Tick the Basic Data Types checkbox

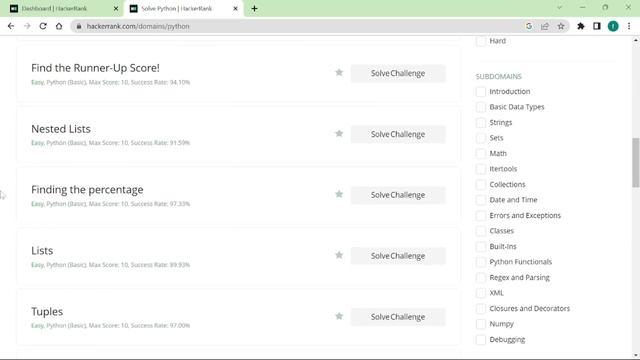coord(481,107)
